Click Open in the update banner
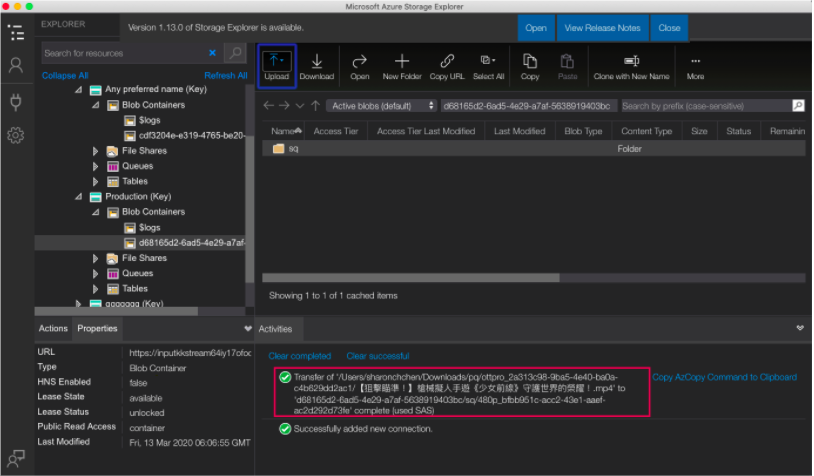Viewport: 814px width, 476px height. click(536, 28)
